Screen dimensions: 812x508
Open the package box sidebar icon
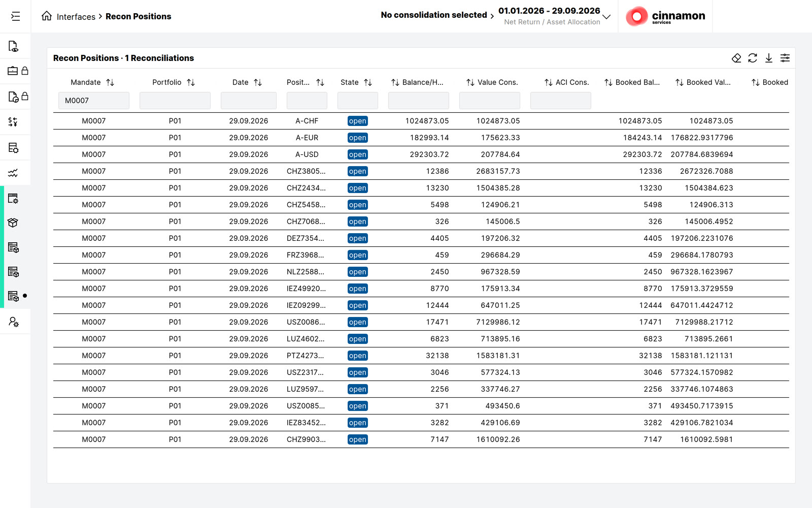13,223
